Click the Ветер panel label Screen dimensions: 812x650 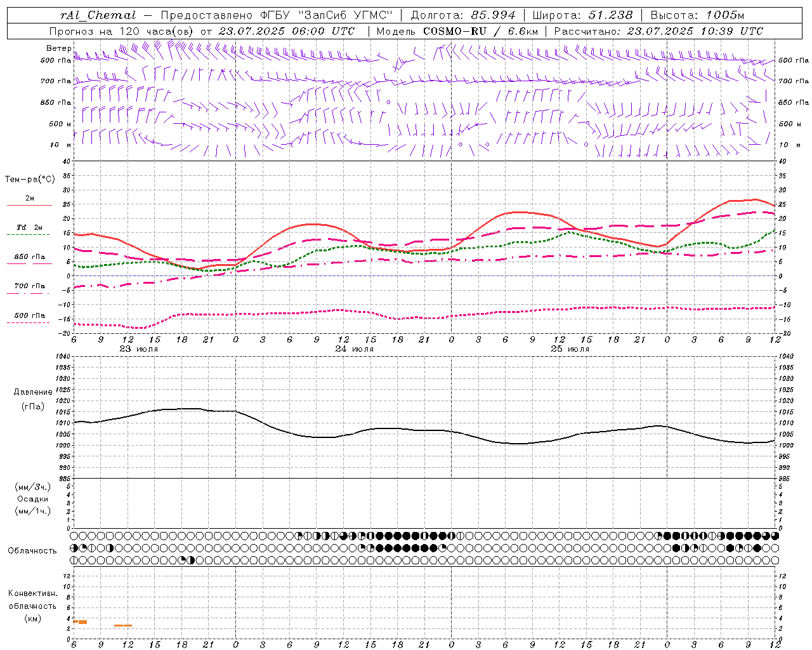[59, 48]
